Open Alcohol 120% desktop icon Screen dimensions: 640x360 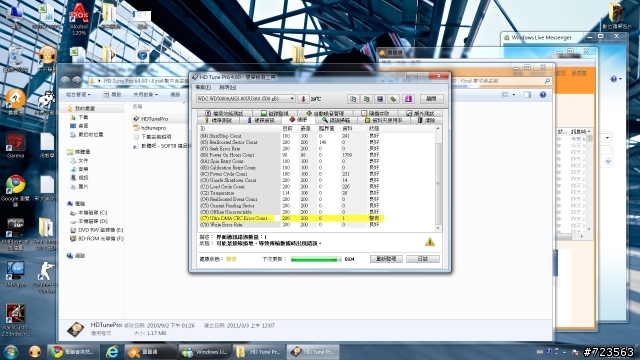(79, 19)
